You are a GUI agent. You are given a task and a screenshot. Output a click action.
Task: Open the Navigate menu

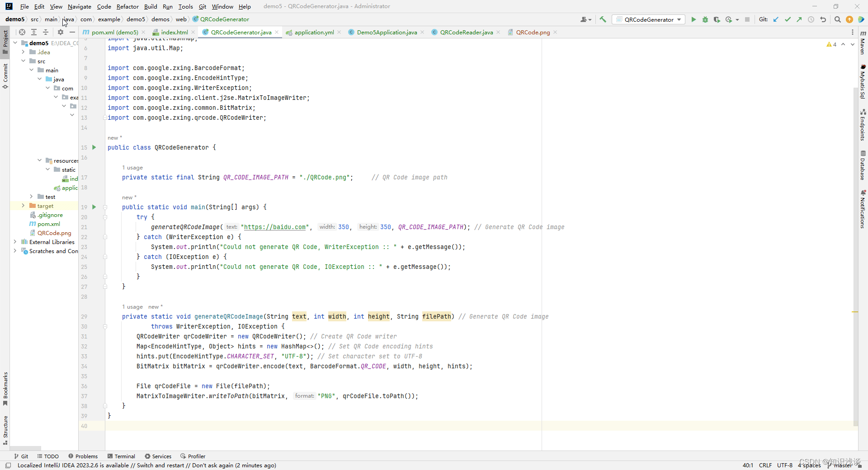[80, 6]
